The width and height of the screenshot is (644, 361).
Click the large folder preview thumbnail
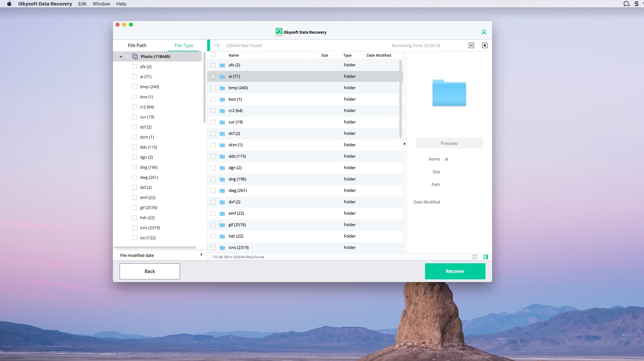coord(449,93)
